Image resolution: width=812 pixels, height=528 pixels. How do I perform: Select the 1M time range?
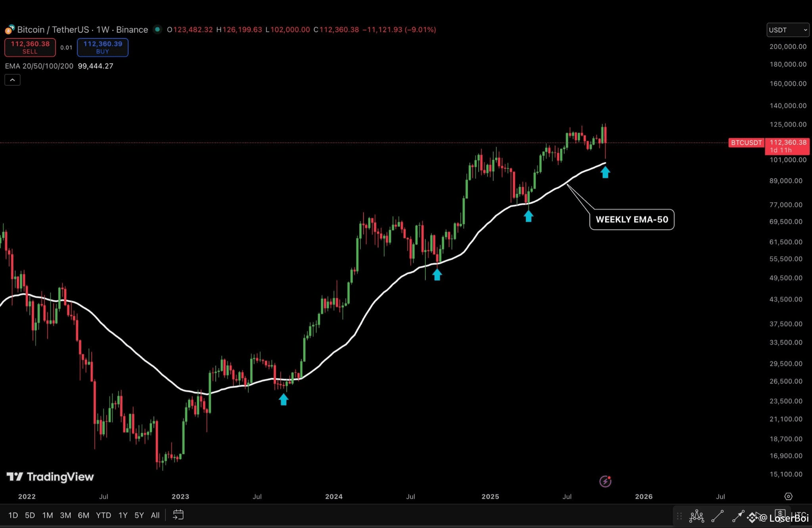tap(48, 515)
